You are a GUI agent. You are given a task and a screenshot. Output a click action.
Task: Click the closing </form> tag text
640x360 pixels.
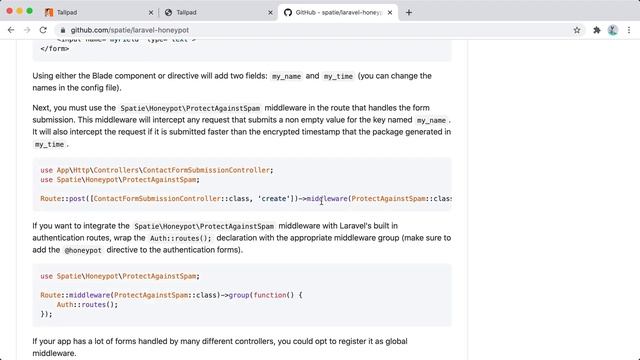coord(55,49)
